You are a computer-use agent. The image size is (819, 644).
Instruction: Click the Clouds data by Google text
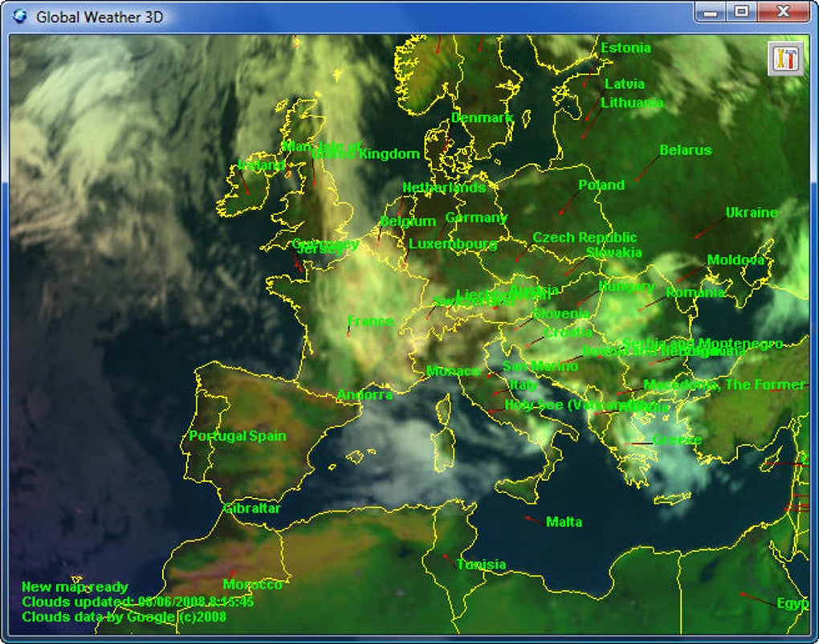pyautogui.click(x=124, y=617)
